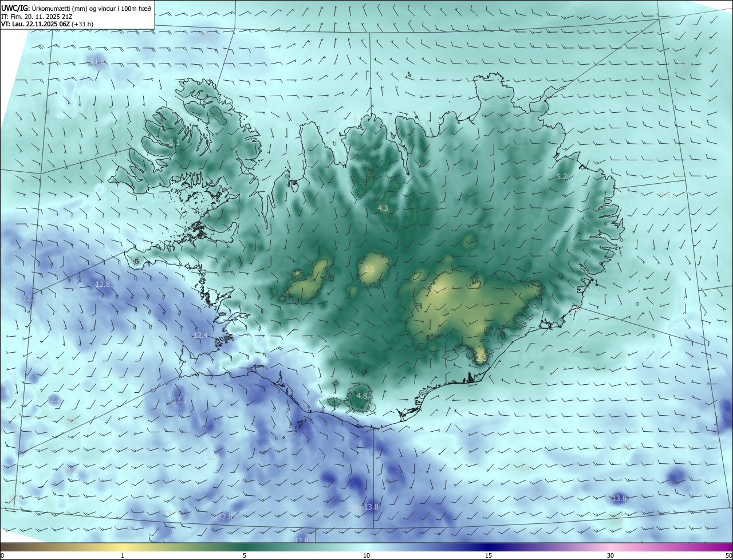Click the 15 tick on the colour scale
The height and width of the screenshot is (560, 733).
(488, 555)
